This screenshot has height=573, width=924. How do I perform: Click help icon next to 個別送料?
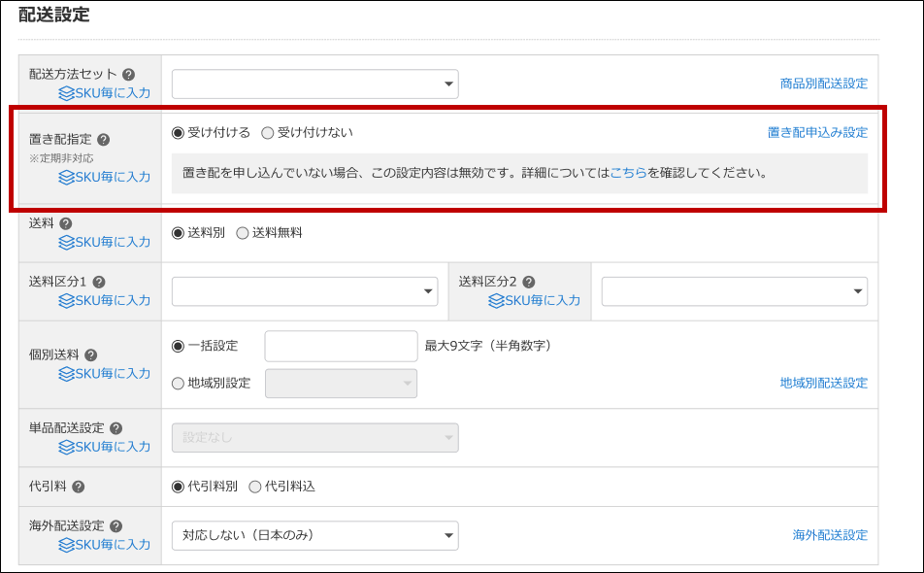coord(91,355)
